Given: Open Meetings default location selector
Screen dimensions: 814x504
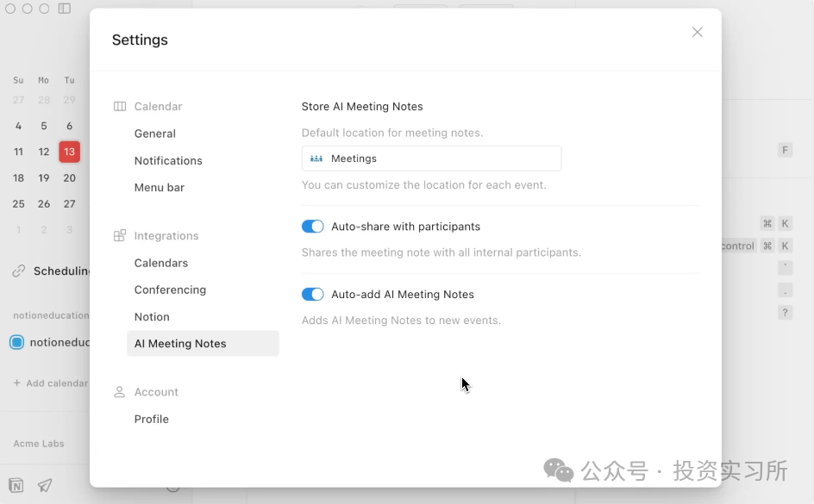Looking at the screenshot, I should (x=431, y=159).
